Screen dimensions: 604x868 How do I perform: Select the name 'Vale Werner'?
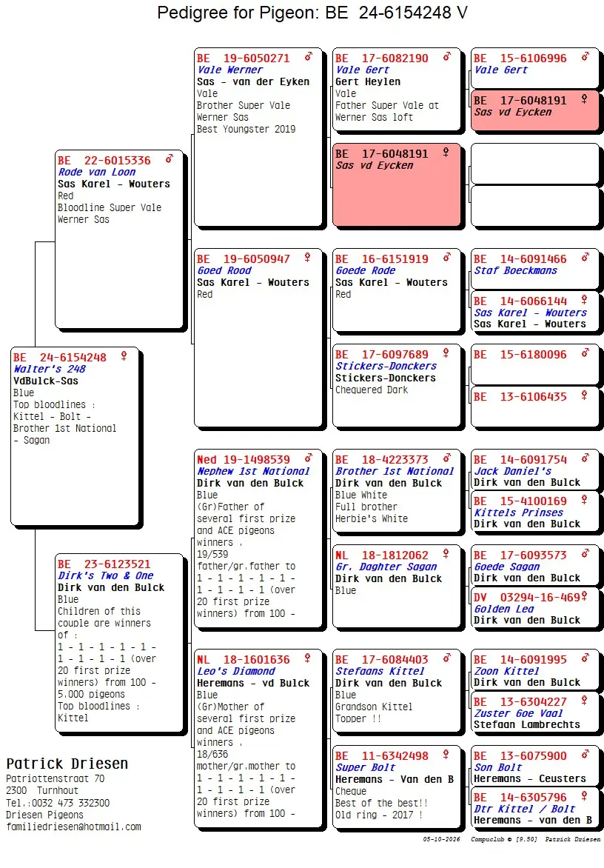(x=230, y=70)
